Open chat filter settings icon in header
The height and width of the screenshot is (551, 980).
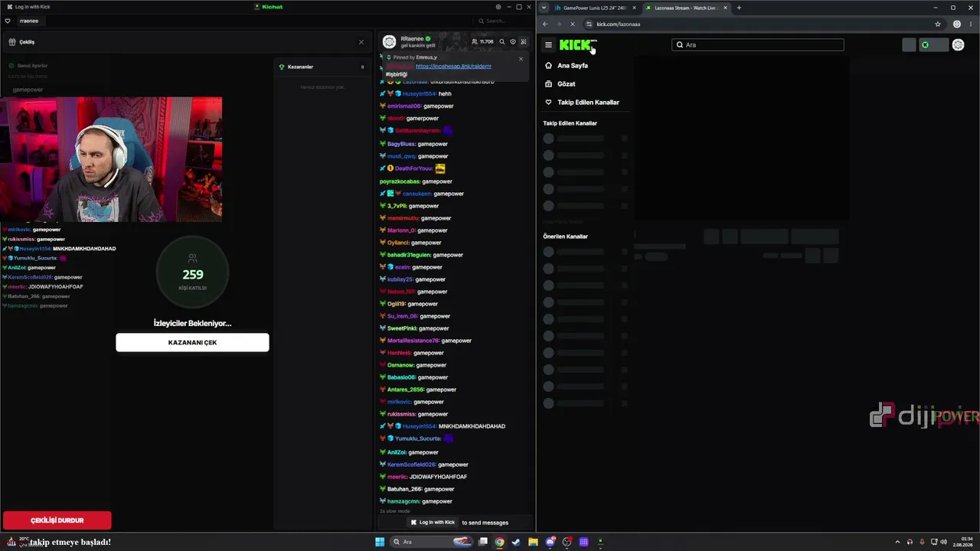[x=524, y=42]
